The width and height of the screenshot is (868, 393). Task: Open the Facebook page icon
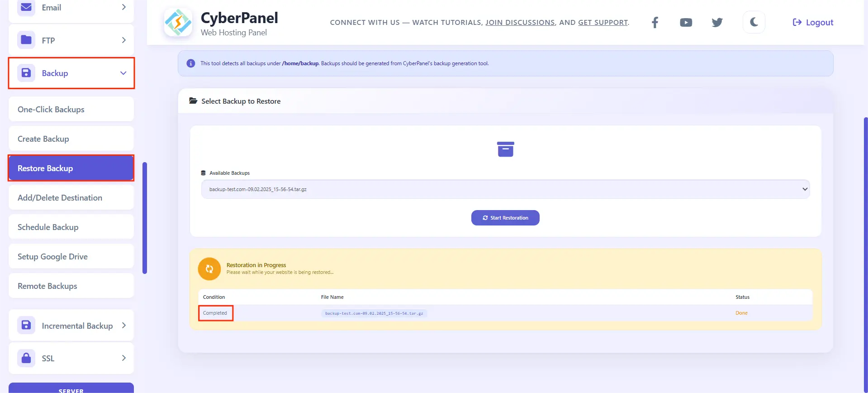tap(655, 23)
